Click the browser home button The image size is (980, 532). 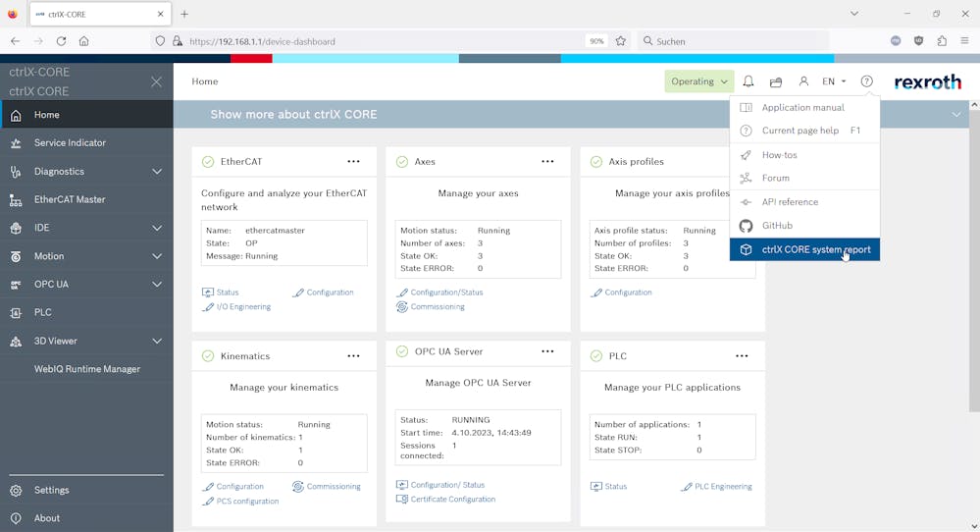click(83, 41)
